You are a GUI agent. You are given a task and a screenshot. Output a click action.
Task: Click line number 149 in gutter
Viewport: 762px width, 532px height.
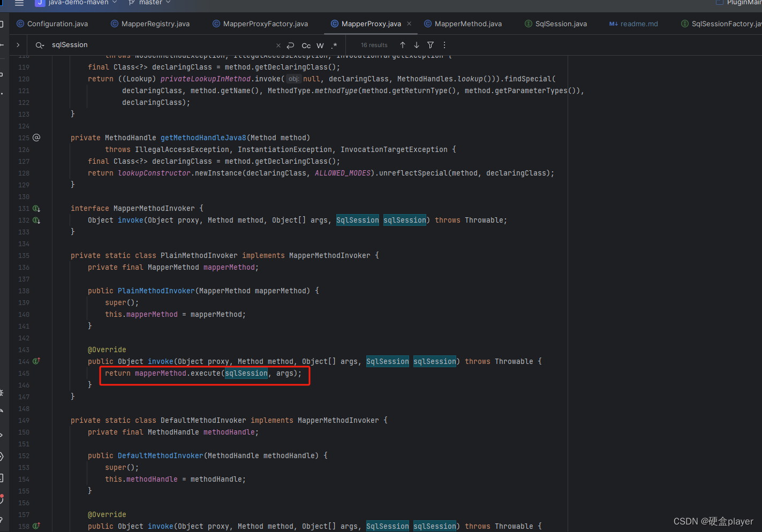pos(24,420)
